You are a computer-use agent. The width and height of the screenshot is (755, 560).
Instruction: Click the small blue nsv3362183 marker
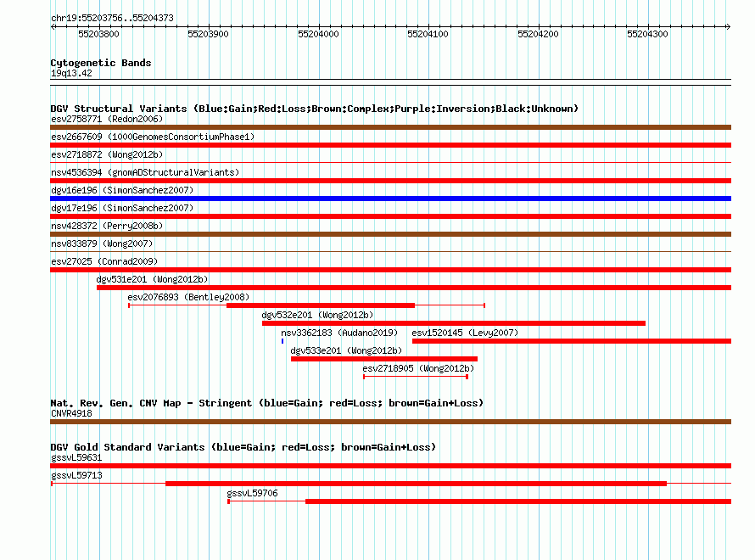(x=282, y=341)
